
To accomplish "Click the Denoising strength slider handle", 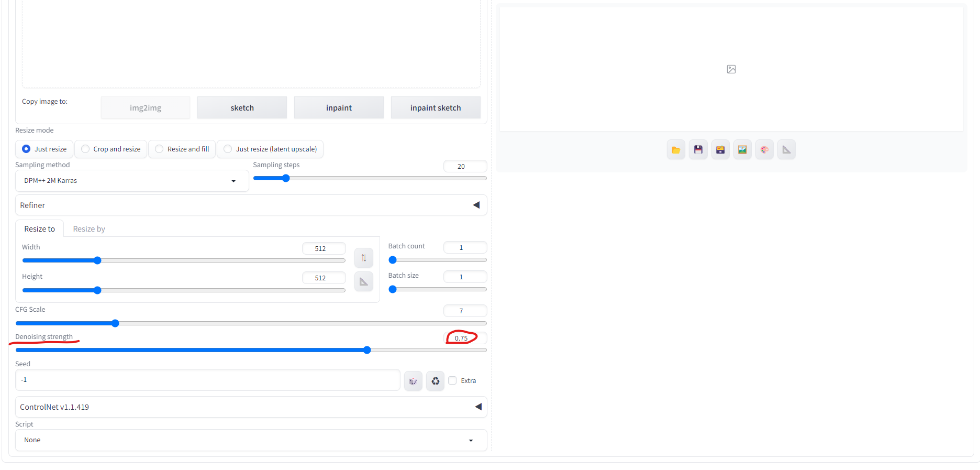I will coord(367,350).
